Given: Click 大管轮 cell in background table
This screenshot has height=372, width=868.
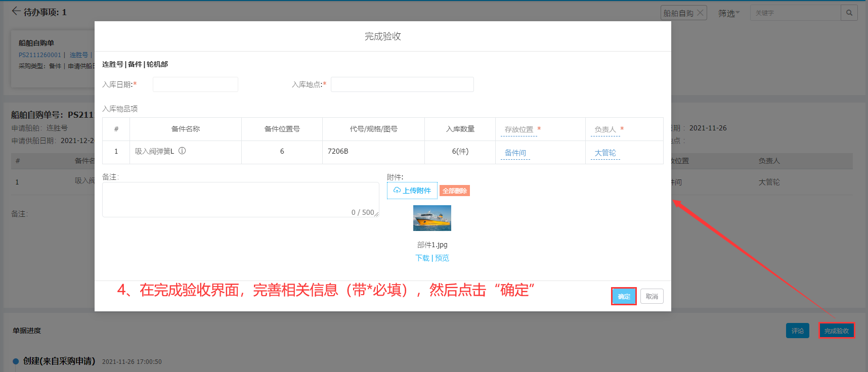Looking at the screenshot, I should (x=769, y=182).
